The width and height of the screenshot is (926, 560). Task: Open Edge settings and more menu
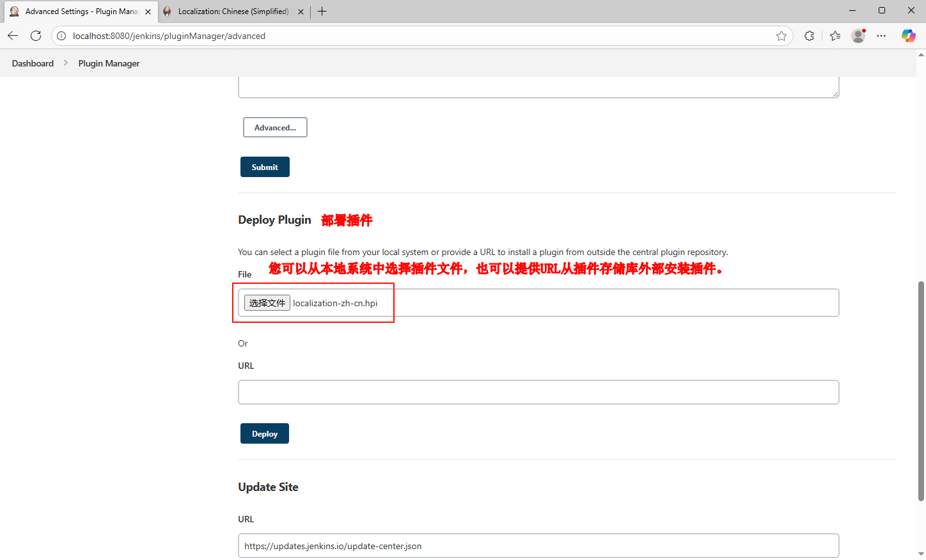tap(881, 36)
